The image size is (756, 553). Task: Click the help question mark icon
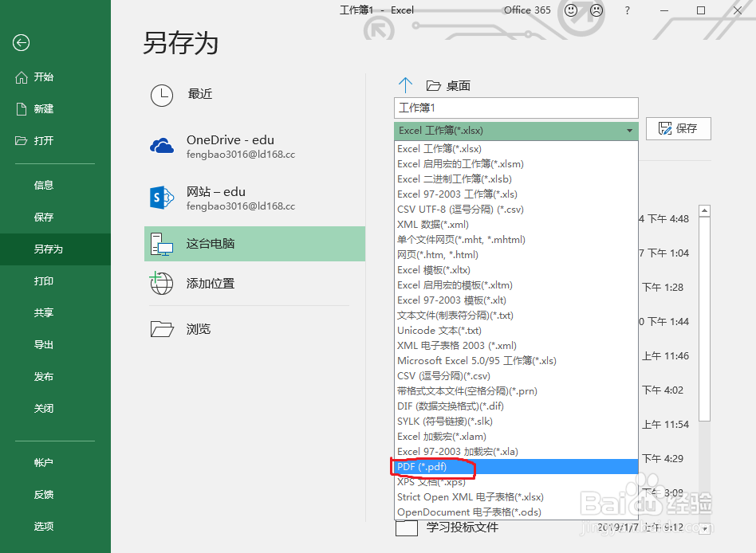[627, 10]
